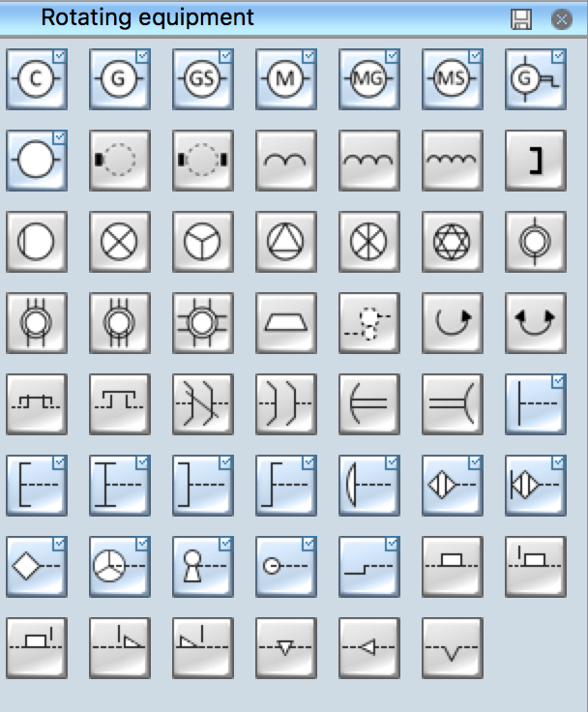Select the single-arrow rotation direction symbol
588x712 pixels.
453,323
